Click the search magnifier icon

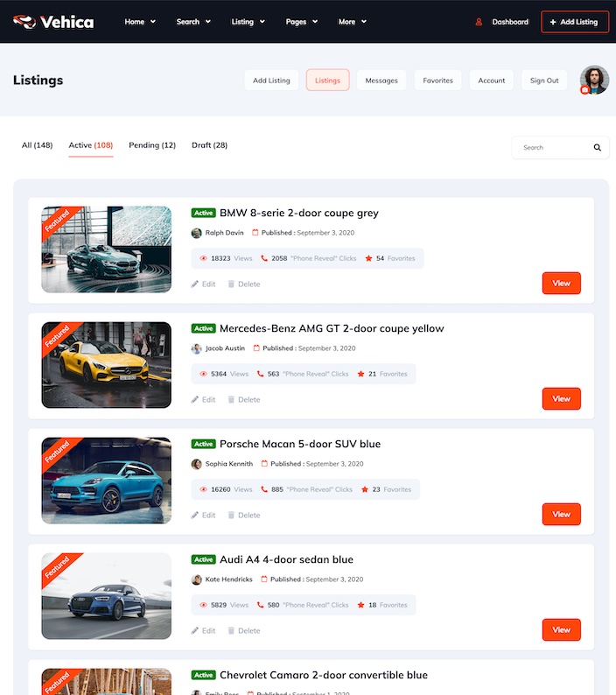pyautogui.click(x=598, y=148)
